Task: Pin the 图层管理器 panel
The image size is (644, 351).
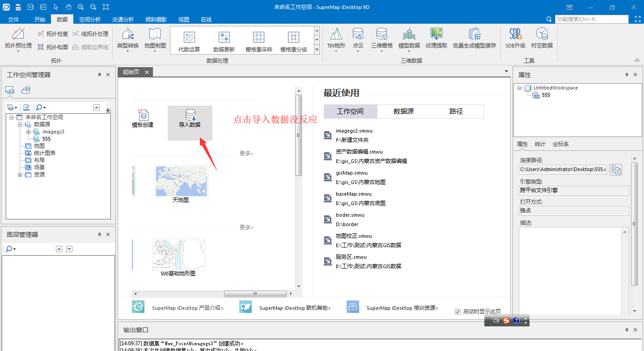Action: (99, 234)
